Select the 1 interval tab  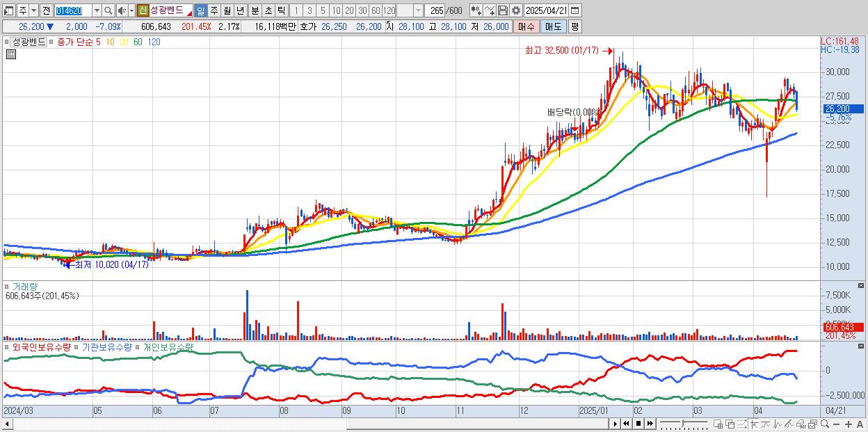click(296, 10)
